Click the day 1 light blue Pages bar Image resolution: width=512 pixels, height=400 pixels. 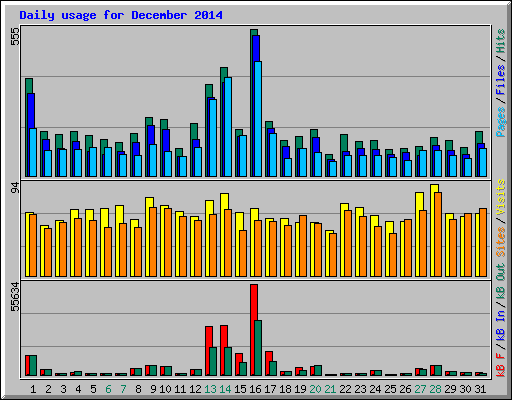[33, 152]
